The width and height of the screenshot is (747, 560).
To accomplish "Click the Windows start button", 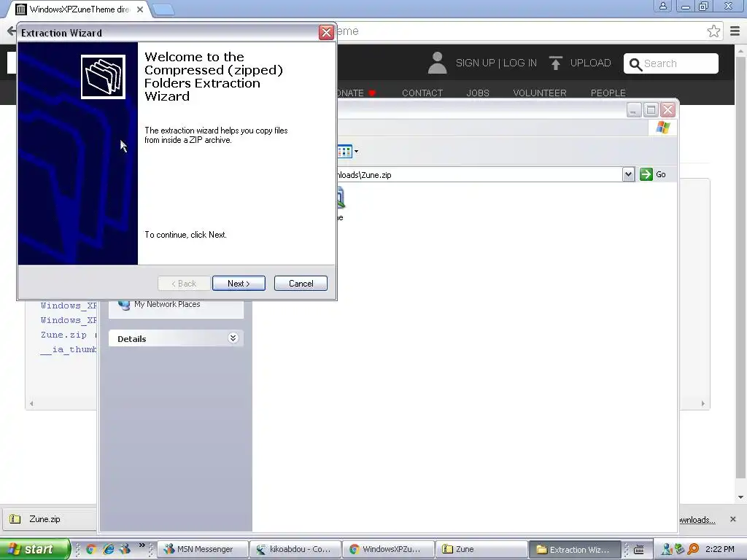I will click(x=34, y=549).
